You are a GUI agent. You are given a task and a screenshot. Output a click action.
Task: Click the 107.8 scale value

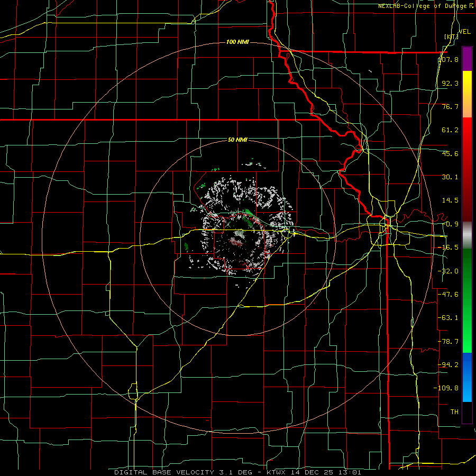[448, 59]
